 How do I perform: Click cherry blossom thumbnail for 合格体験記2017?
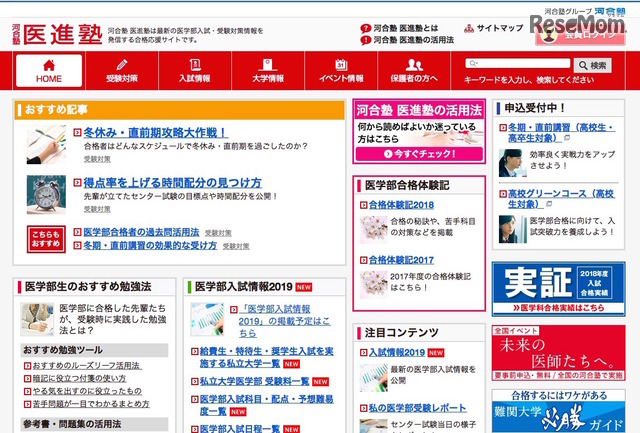(x=373, y=284)
